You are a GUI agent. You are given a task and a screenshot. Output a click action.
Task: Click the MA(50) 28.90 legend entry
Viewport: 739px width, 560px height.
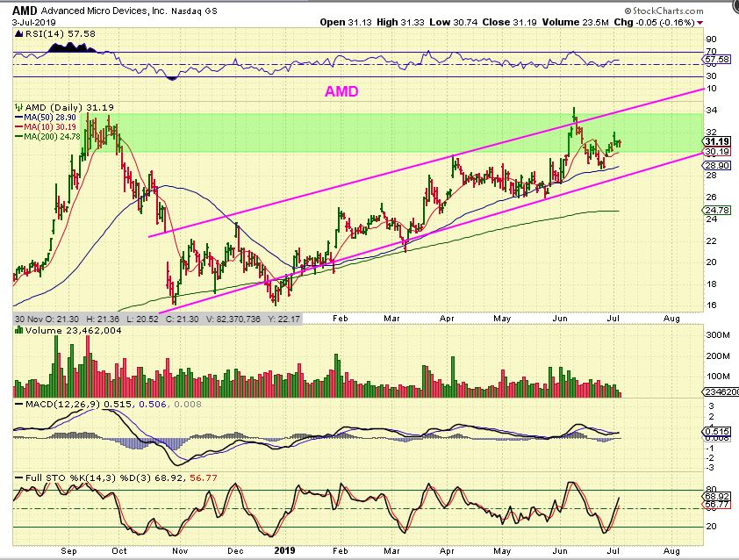coord(50,117)
